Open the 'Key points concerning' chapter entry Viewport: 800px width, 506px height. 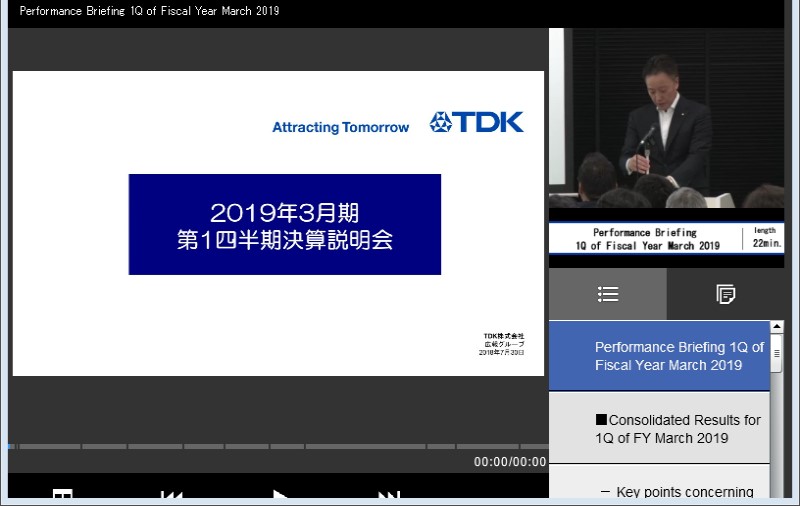(x=659, y=482)
